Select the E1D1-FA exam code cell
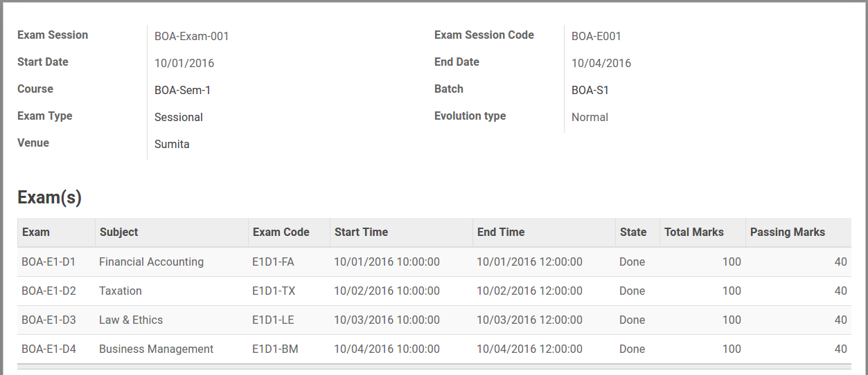This screenshot has width=868, height=375. pos(273,262)
